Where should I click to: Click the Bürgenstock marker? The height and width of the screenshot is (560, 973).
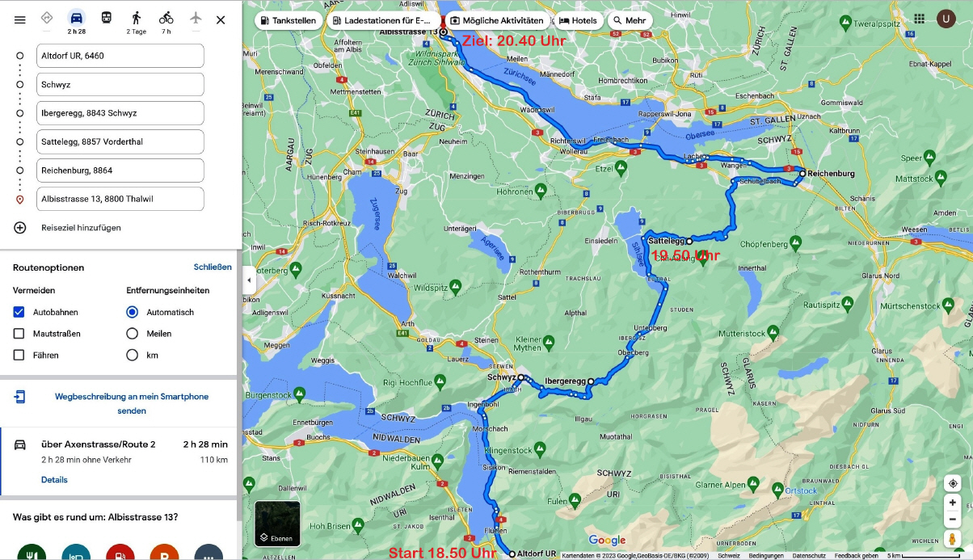pos(299,393)
